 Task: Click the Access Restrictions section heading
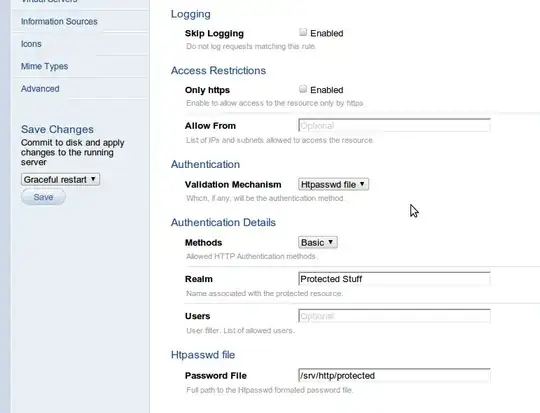click(x=218, y=70)
